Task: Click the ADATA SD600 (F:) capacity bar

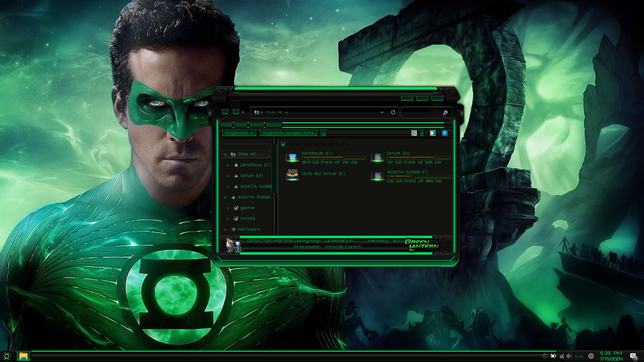Action: tap(418, 177)
